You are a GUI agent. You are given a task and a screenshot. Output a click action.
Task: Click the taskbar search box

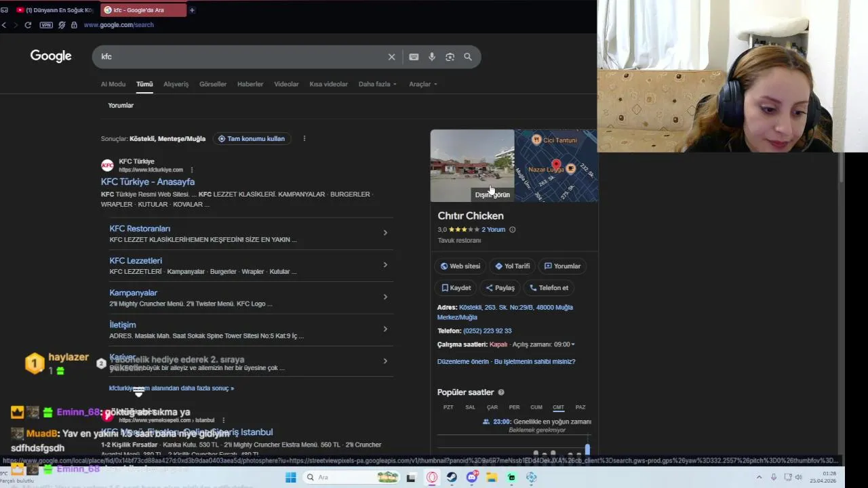coord(350,477)
